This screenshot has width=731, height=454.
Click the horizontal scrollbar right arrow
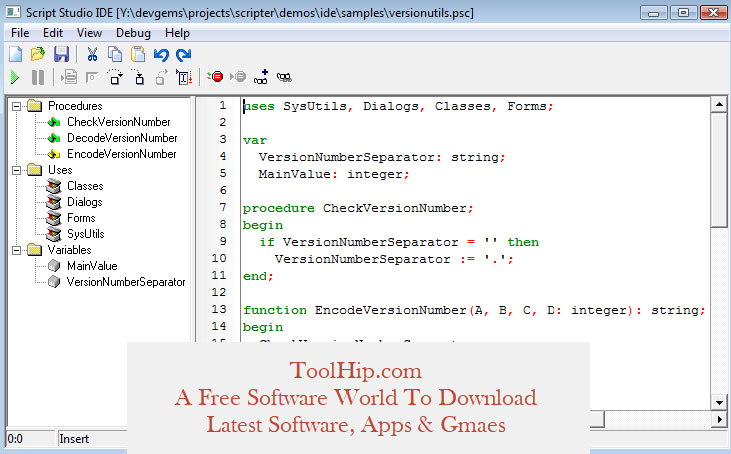click(x=719, y=420)
